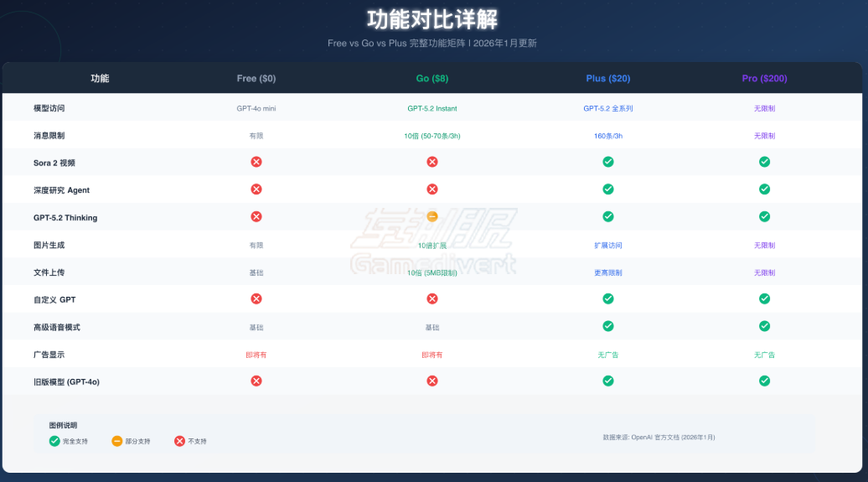Image resolution: width=868 pixels, height=482 pixels.
Task: Click the green check for 深度研究 Agent under Plus
Action: click(608, 189)
